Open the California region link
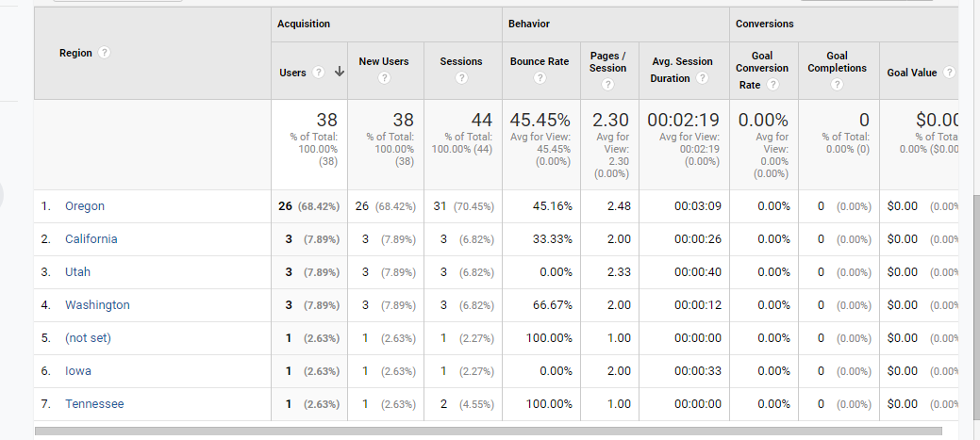Viewport: 980px width, 440px height. pyautogui.click(x=91, y=239)
